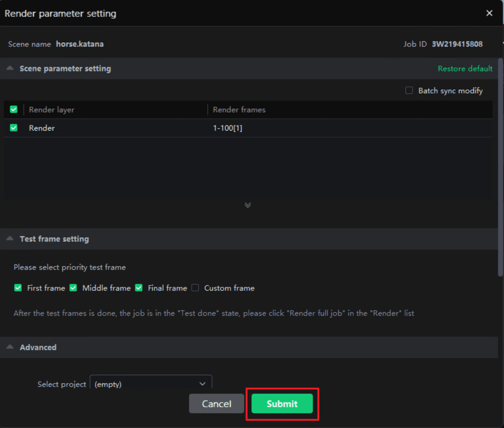Close the Render parameter setting dialog
The width and height of the screenshot is (504, 428).
tap(489, 13)
